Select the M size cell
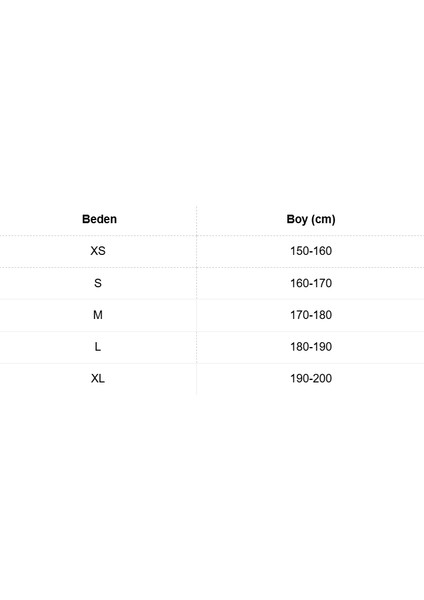Image resolution: width=424 pixels, height=600 pixels. click(x=98, y=315)
